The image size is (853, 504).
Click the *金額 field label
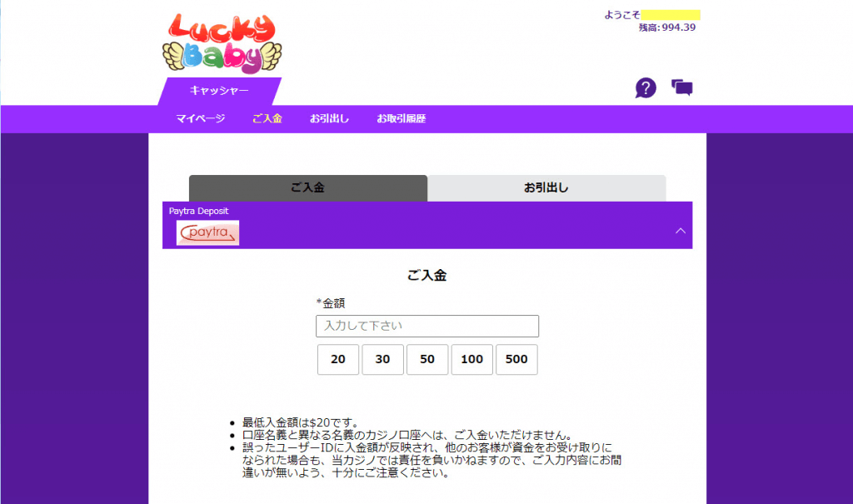pyautogui.click(x=331, y=303)
